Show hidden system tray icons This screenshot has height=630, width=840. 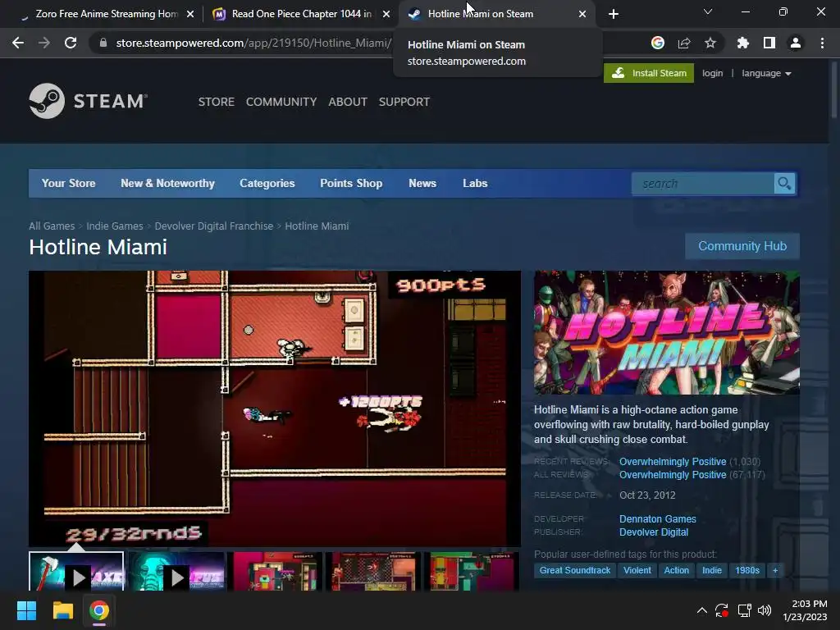[x=702, y=610]
